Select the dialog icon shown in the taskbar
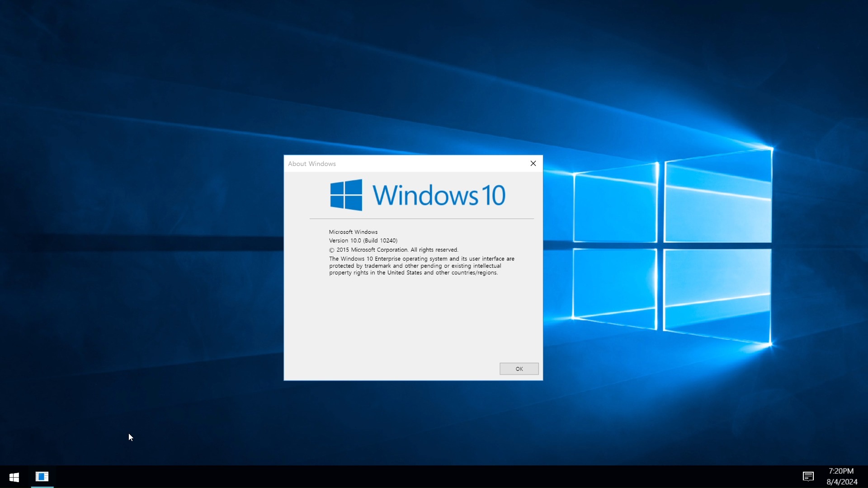Viewport: 868px width, 488px height. coord(42,477)
